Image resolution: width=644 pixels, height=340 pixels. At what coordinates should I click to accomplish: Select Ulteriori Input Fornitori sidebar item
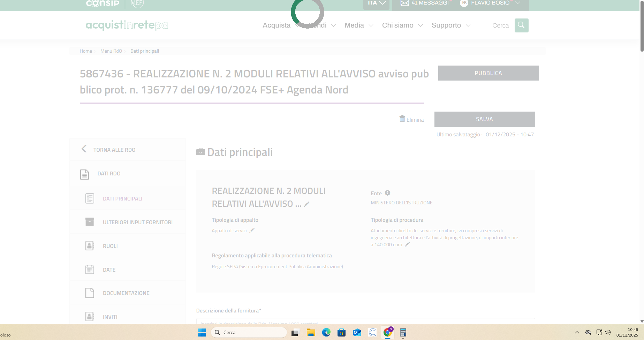(137, 222)
